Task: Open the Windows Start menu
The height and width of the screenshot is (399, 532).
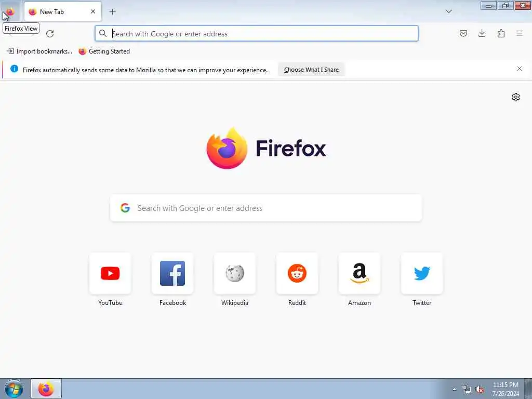Action: 14,389
